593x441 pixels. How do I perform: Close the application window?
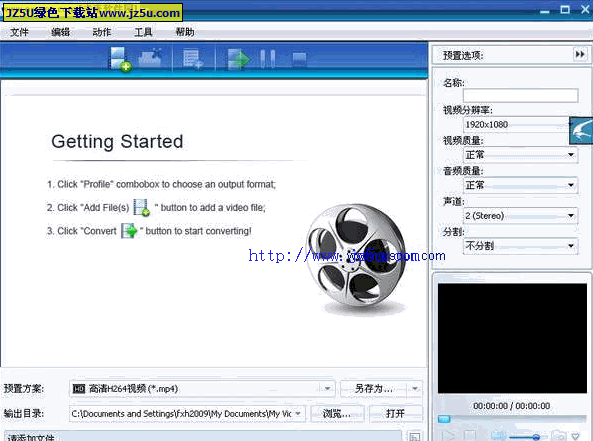585,9
